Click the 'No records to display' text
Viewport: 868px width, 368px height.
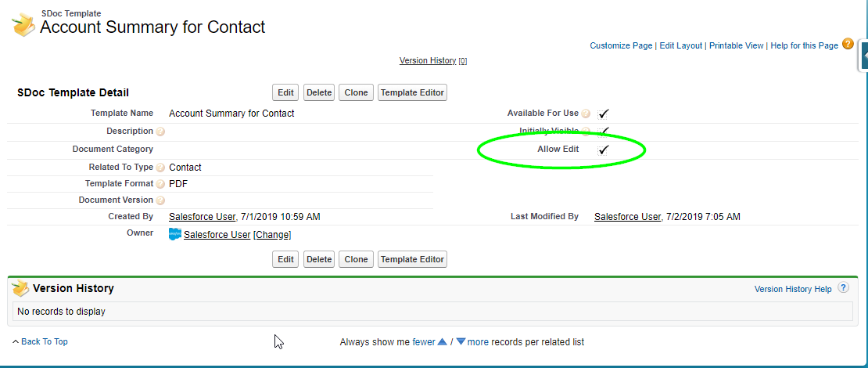pyautogui.click(x=61, y=312)
